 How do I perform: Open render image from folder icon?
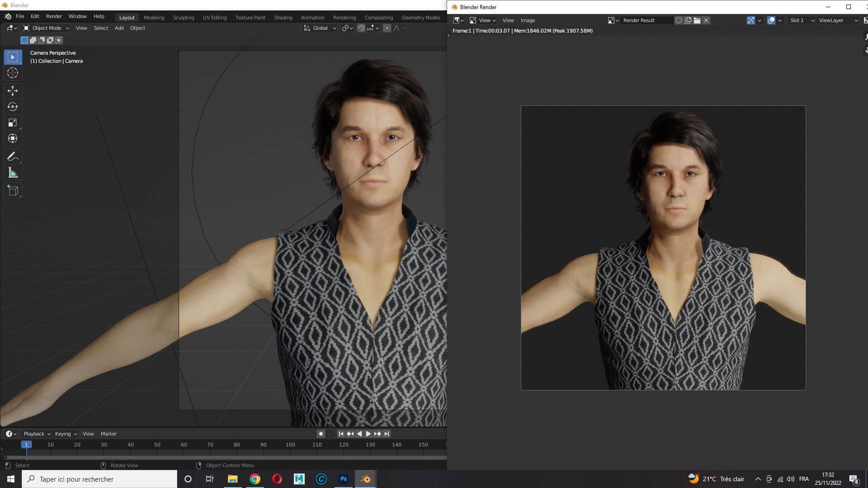click(697, 20)
